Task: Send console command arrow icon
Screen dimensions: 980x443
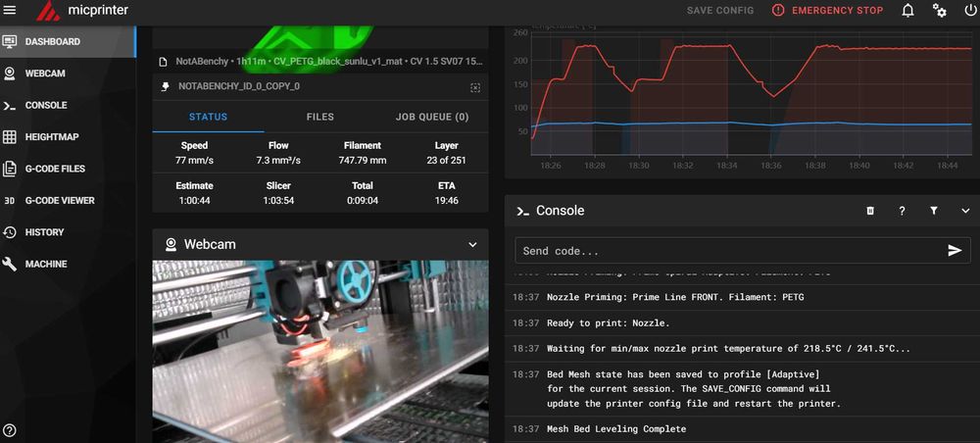Action: (955, 251)
